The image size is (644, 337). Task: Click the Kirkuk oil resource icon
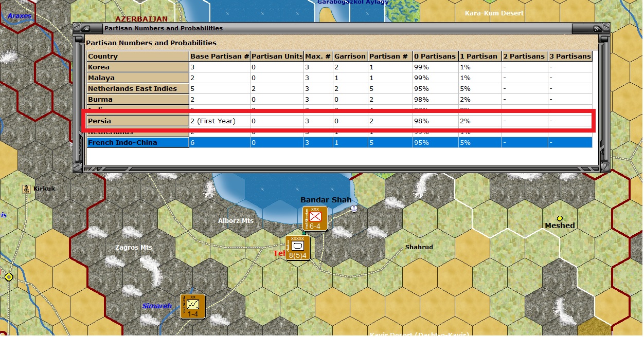coord(26,189)
